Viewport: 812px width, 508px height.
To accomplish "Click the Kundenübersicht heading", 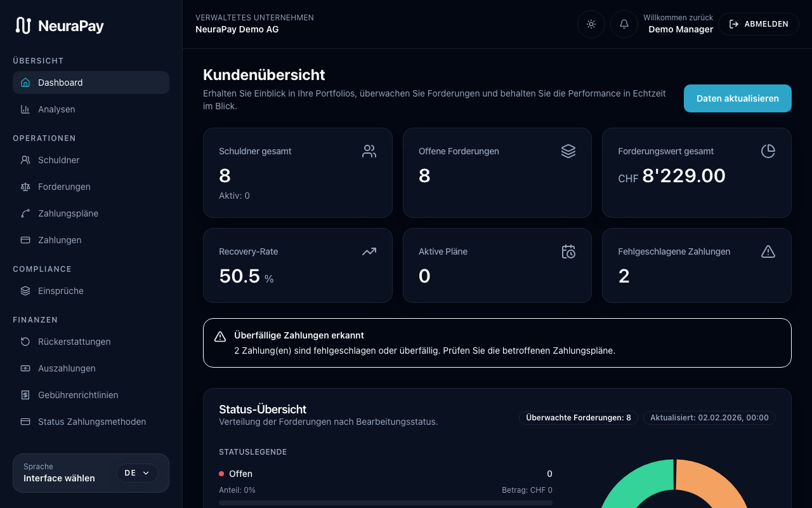I will 264,75.
